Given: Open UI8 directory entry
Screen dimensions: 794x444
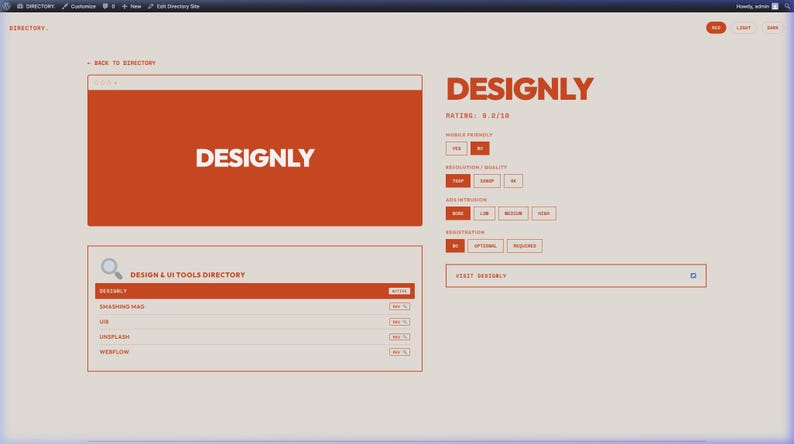Looking at the screenshot, I should tap(104, 322).
